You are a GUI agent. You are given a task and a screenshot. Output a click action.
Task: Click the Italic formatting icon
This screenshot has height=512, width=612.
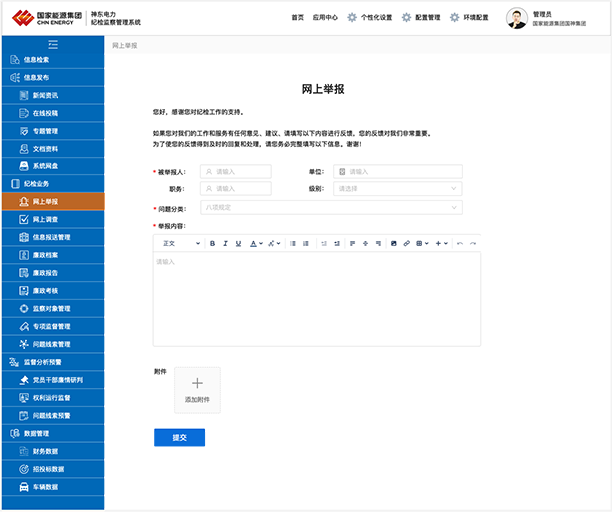click(x=225, y=244)
